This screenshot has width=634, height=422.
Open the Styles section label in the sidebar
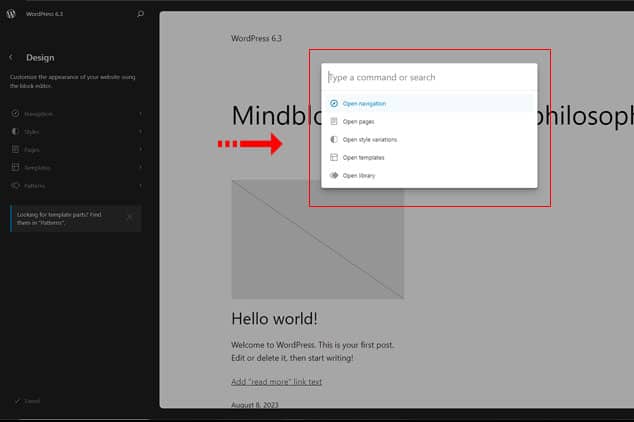pyautogui.click(x=32, y=132)
